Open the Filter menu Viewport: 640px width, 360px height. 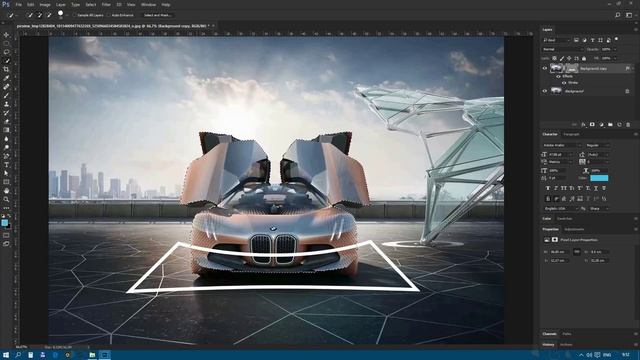coord(106,4)
